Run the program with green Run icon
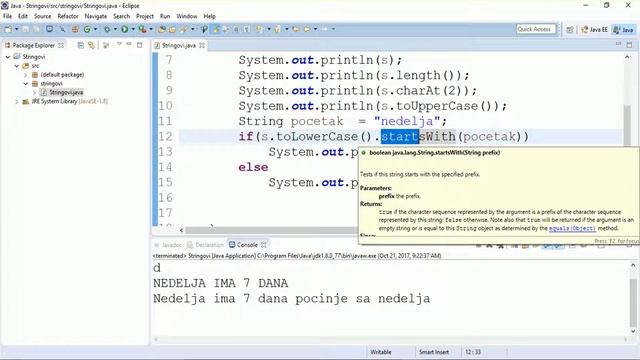The image size is (640, 360). tap(124, 29)
